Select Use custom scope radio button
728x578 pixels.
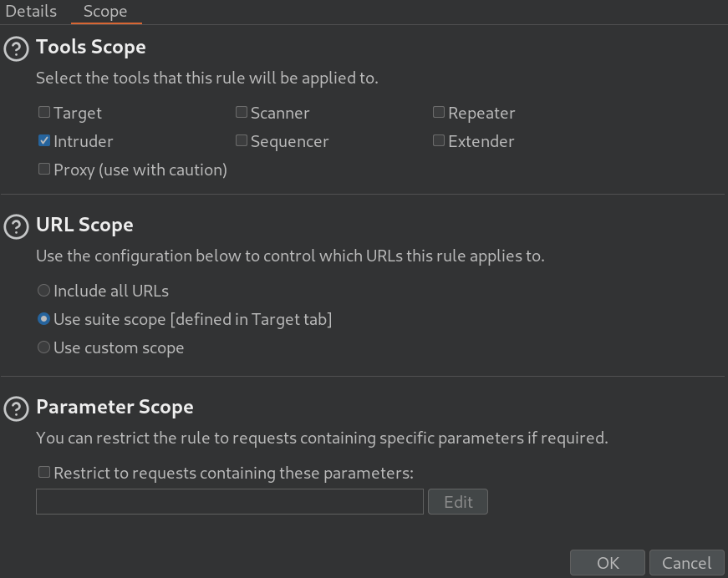(43, 347)
